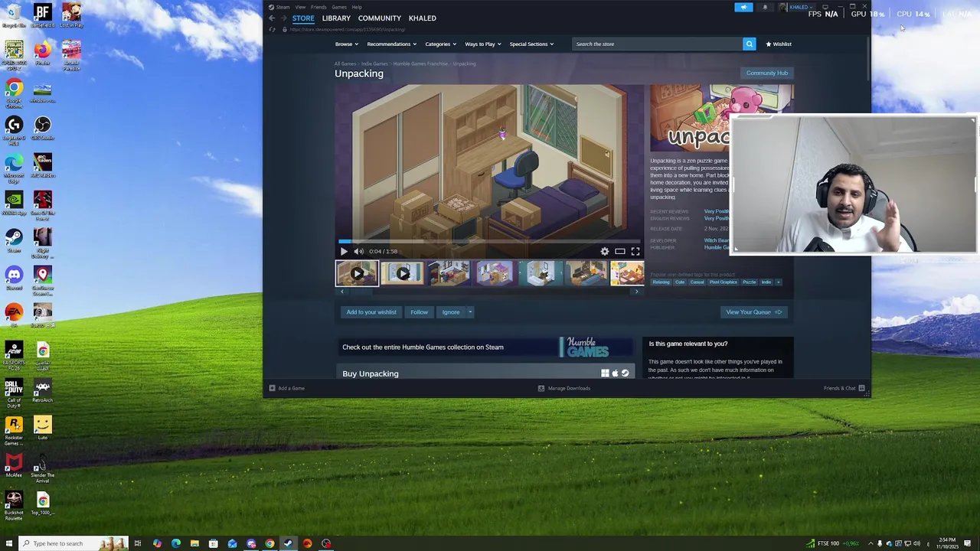The image size is (980, 551).
Task: Select the first trailer video thumbnail
Action: click(x=357, y=273)
